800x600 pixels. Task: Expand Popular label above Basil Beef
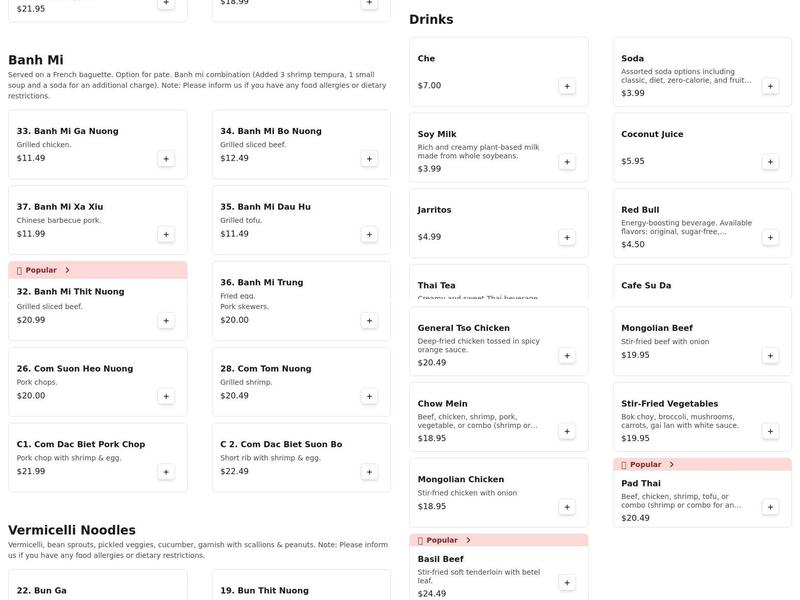[x=468, y=540]
